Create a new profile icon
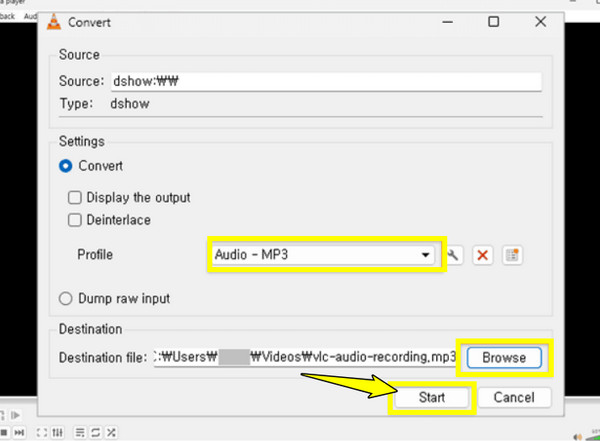The height and width of the screenshot is (441, 600). [x=512, y=255]
